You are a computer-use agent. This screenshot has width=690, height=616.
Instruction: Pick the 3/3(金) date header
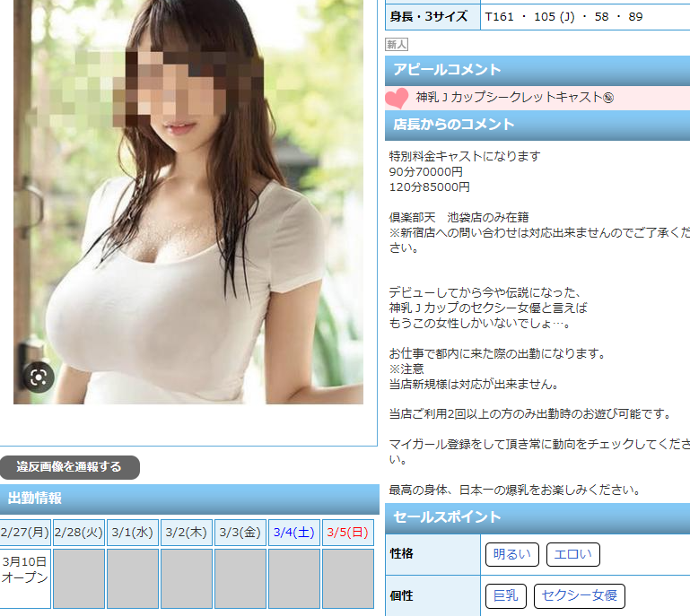click(x=240, y=533)
